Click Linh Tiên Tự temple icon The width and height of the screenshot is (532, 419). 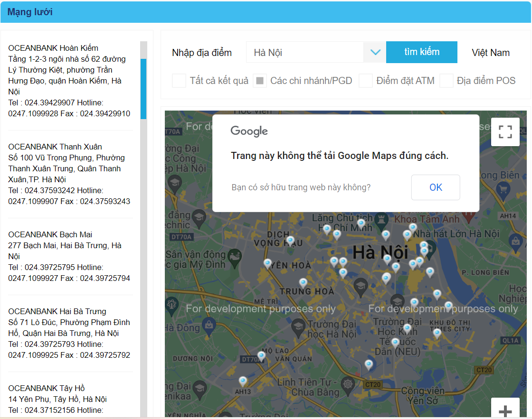pyautogui.click(x=348, y=385)
